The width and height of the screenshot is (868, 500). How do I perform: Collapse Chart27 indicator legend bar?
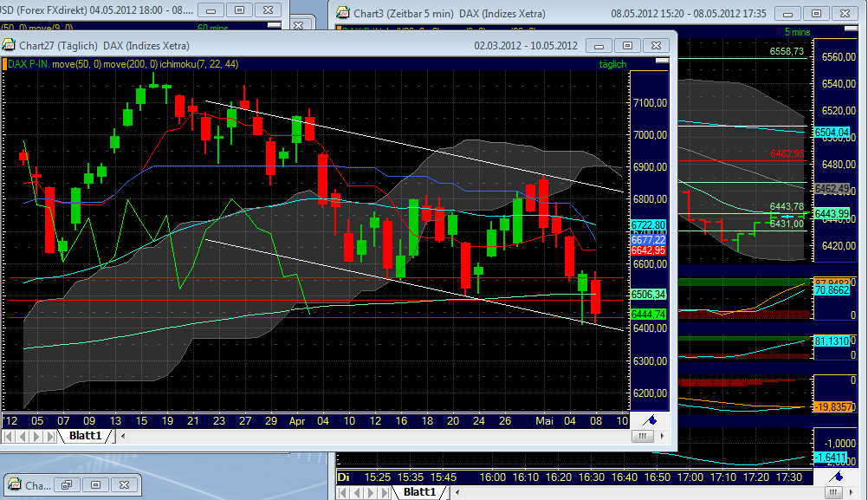click(x=662, y=61)
